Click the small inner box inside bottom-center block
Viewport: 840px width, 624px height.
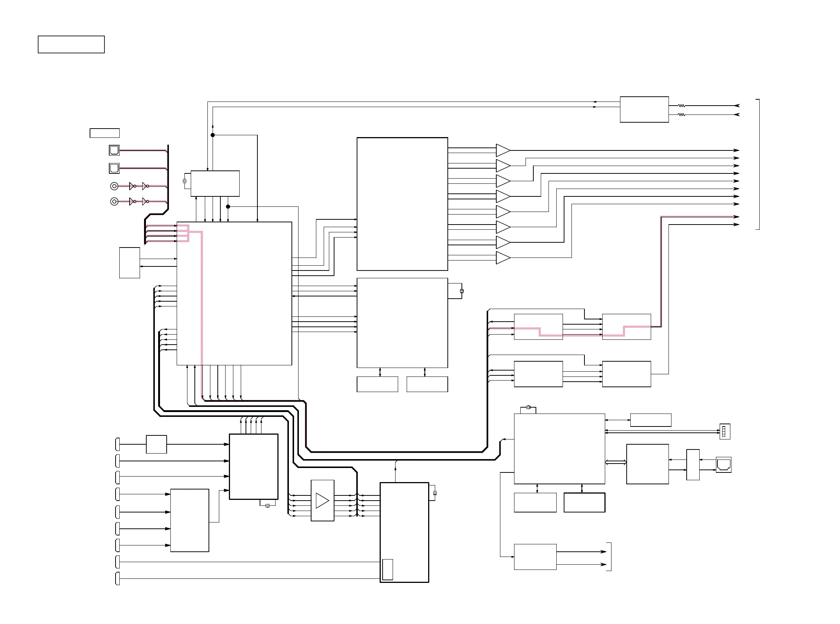click(387, 569)
